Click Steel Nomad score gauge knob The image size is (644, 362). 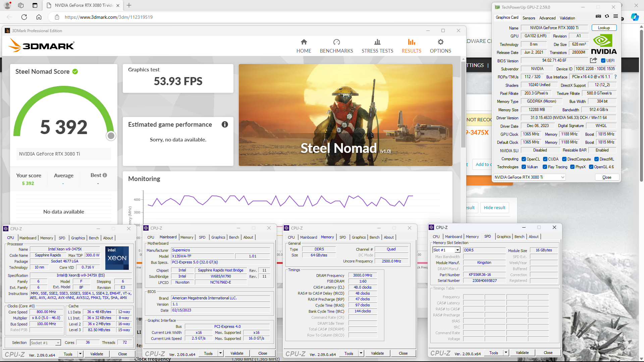pos(111,136)
